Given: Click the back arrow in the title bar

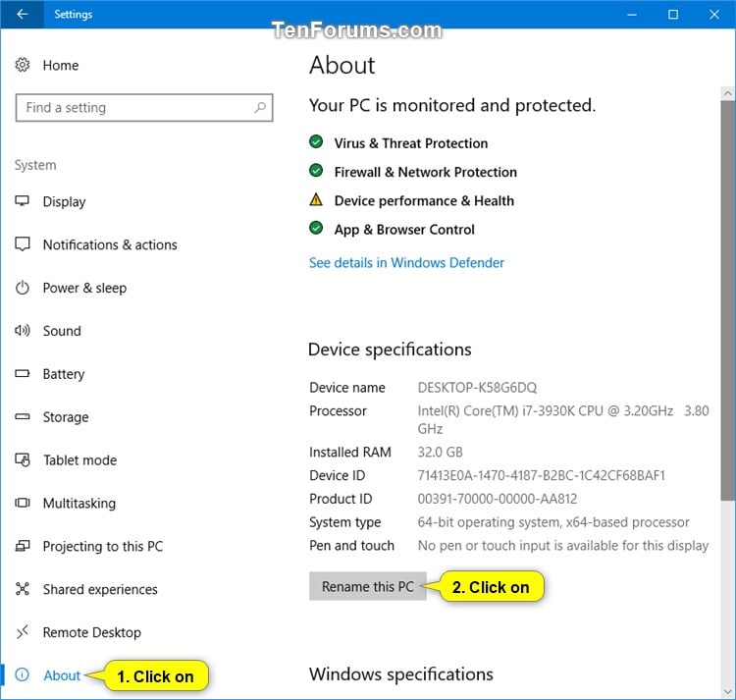Looking at the screenshot, I should point(22,14).
